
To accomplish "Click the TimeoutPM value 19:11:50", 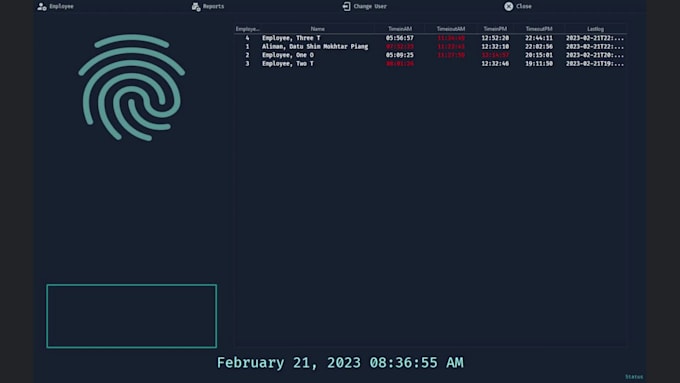I will tap(539, 64).
